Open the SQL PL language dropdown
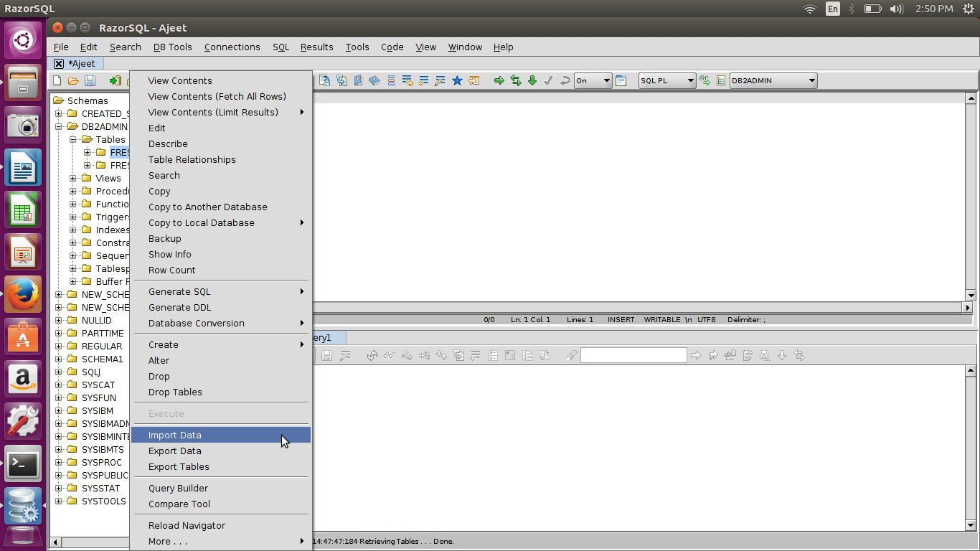Screen dimensions: 980x551 tap(667, 80)
